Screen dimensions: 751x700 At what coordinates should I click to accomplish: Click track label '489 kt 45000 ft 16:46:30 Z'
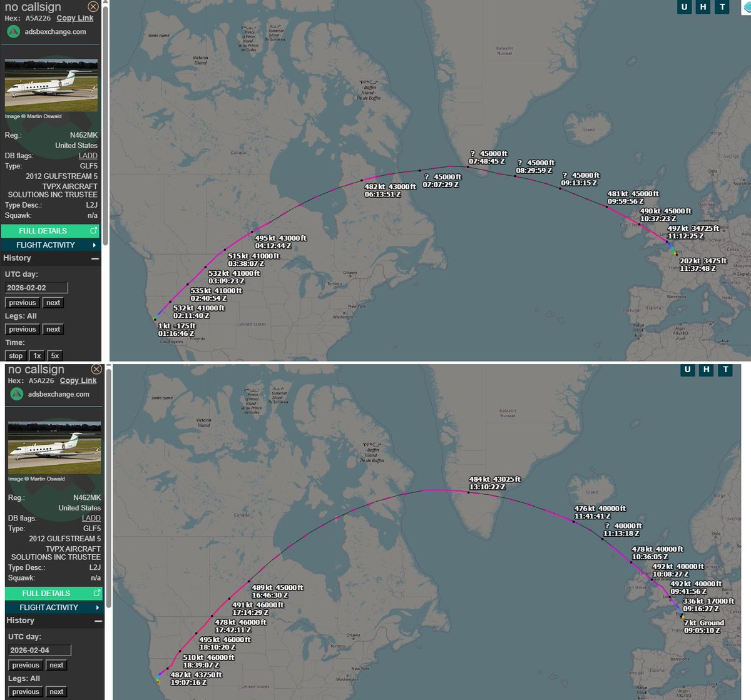[x=278, y=591]
